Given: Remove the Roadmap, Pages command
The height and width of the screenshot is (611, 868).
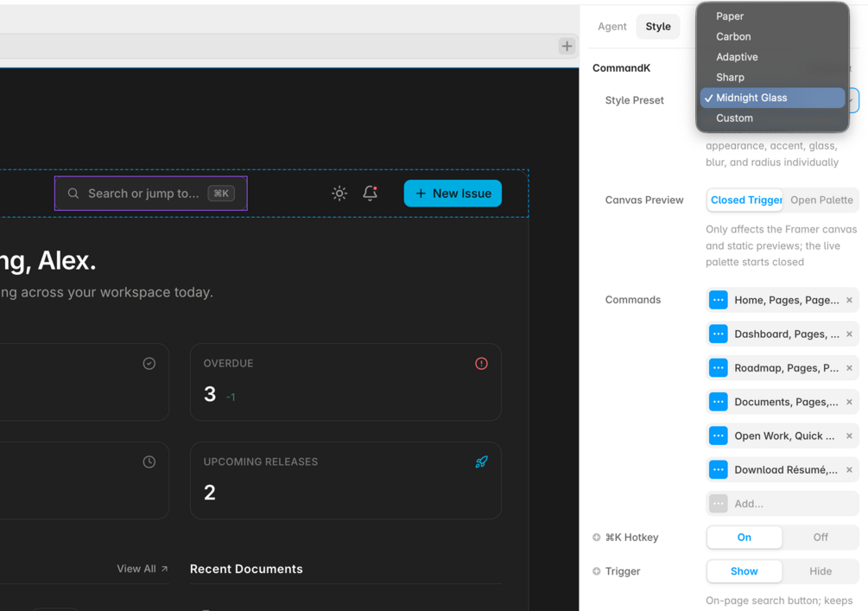Looking at the screenshot, I should coord(849,368).
